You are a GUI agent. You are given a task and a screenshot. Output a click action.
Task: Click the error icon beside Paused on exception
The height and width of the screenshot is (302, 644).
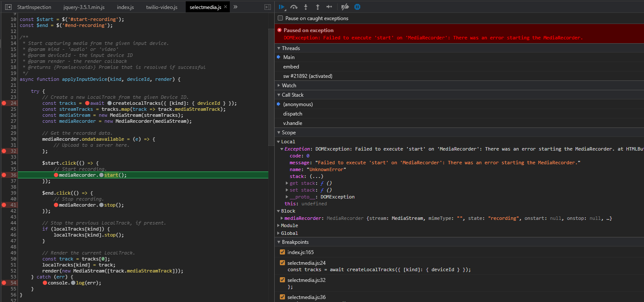click(x=279, y=30)
